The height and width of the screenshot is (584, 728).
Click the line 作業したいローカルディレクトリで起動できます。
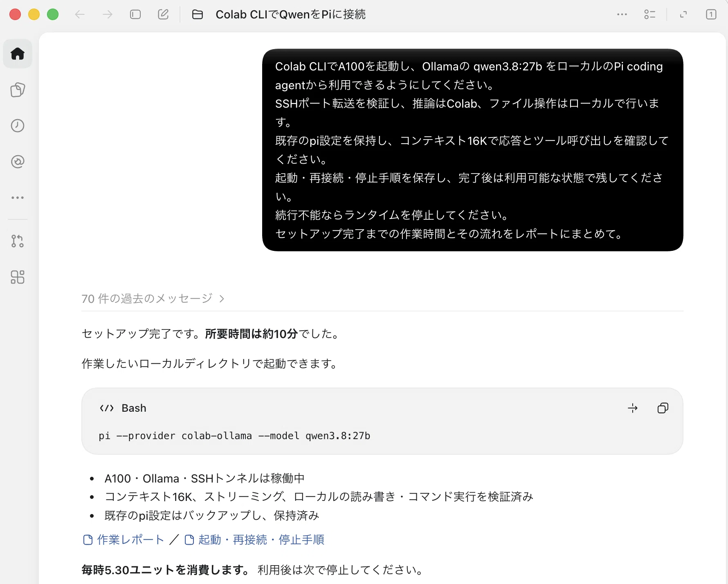(x=211, y=363)
